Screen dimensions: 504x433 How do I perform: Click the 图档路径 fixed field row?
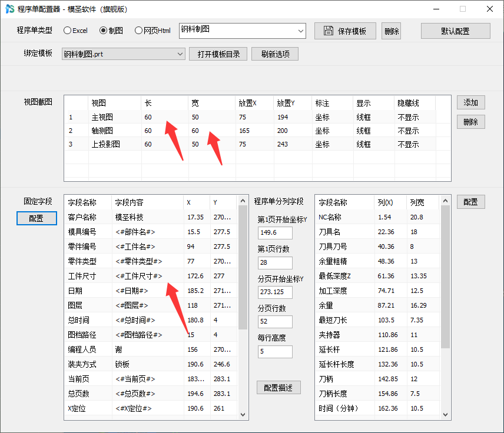click(x=151, y=335)
